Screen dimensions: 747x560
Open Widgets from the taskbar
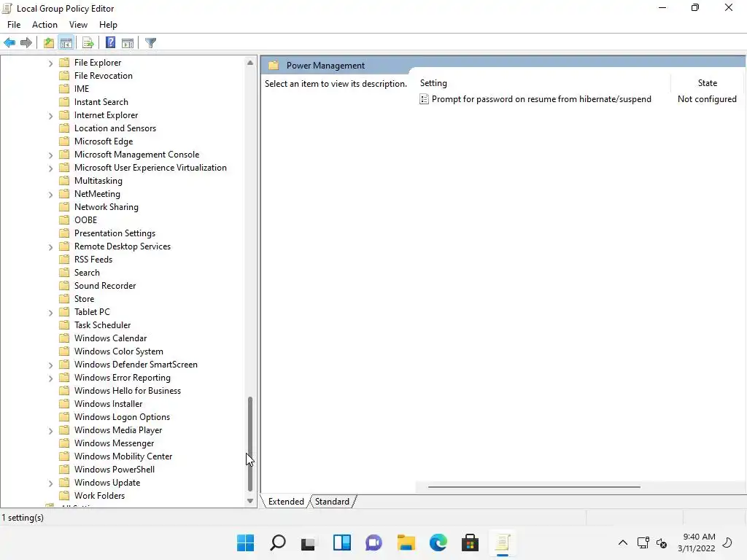[342, 542]
